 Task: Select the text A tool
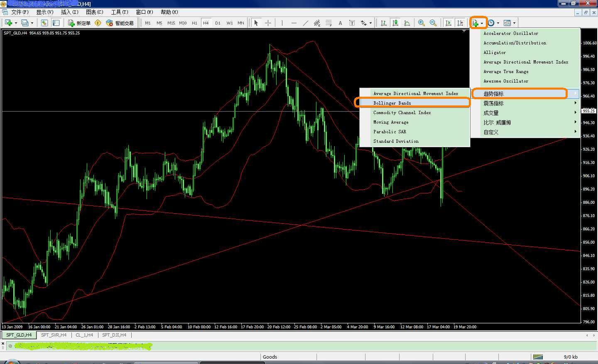point(340,23)
